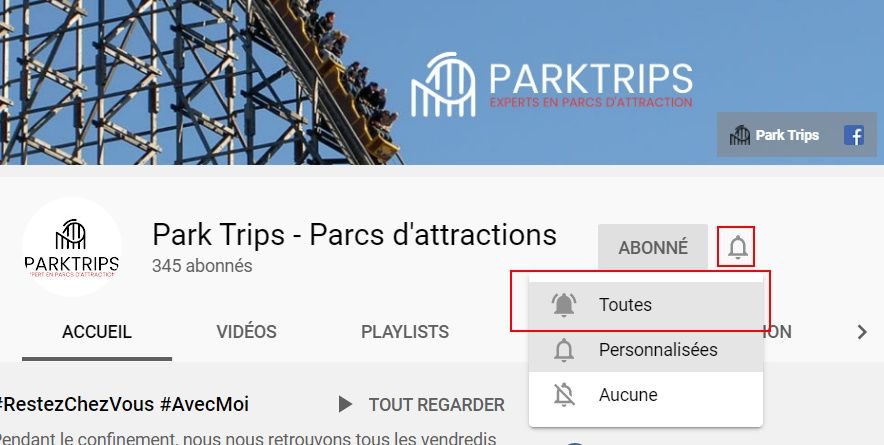Open the #RestezChezVous #AvecMoi playlist title
Image resolution: width=884 pixels, height=445 pixels.
point(124,404)
